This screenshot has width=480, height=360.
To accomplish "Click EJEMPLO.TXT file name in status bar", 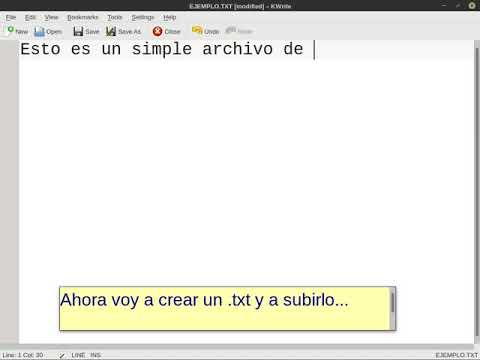I will tap(456, 355).
